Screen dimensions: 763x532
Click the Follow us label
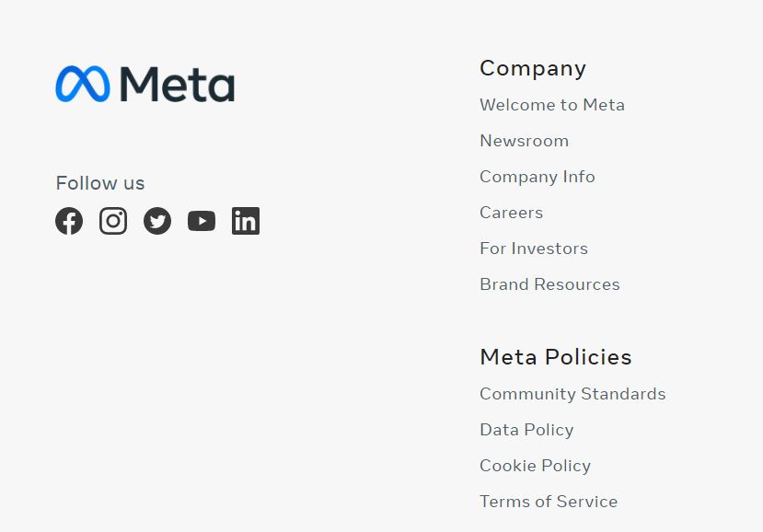pyautogui.click(x=100, y=183)
